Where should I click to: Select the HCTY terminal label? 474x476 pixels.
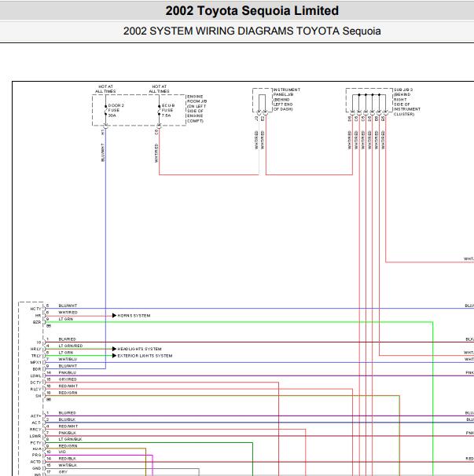[x=35, y=309]
